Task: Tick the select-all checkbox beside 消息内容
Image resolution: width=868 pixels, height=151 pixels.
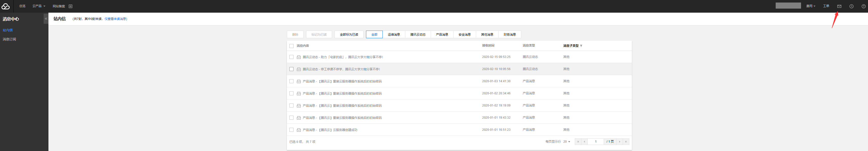Action: tap(291, 46)
